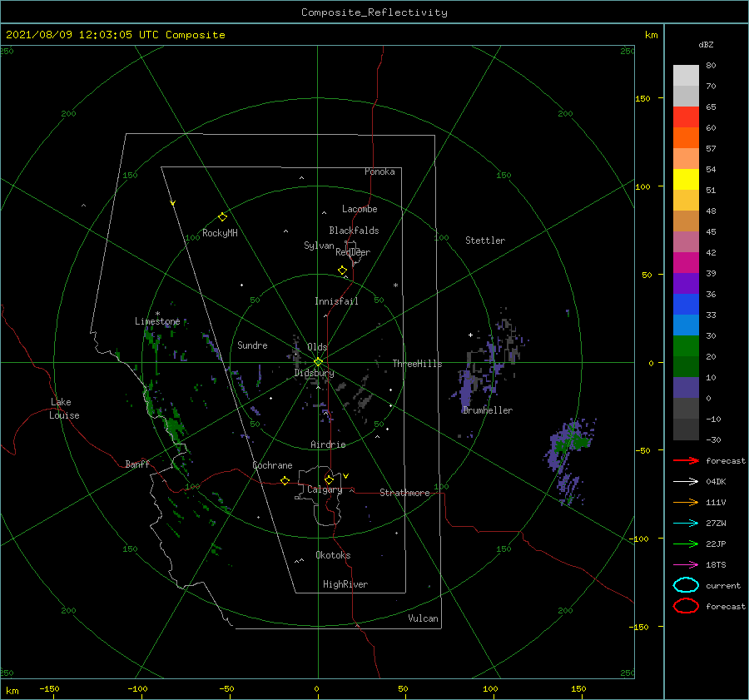Image resolution: width=749 pixels, height=700 pixels.
Task: Pick the red 60-65 dBZ swatch
Action: click(x=686, y=117)
